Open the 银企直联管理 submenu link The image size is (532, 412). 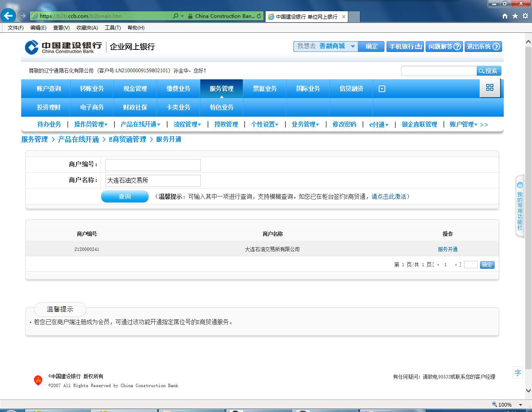click(x=419, y=125)
